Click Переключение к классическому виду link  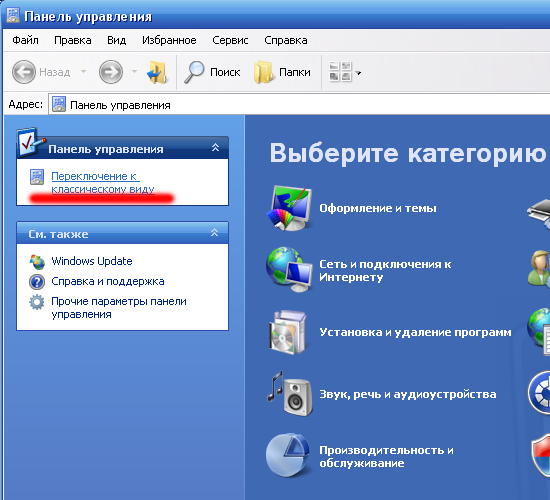103,182
